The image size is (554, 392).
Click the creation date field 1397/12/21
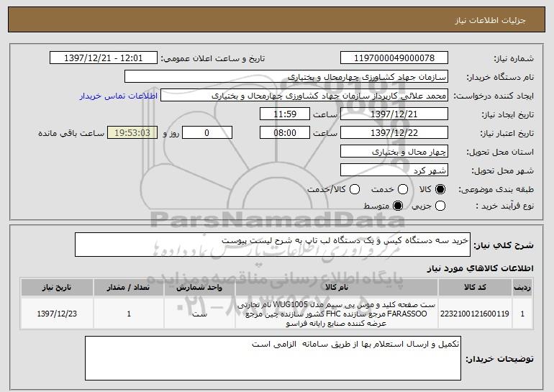394,114
